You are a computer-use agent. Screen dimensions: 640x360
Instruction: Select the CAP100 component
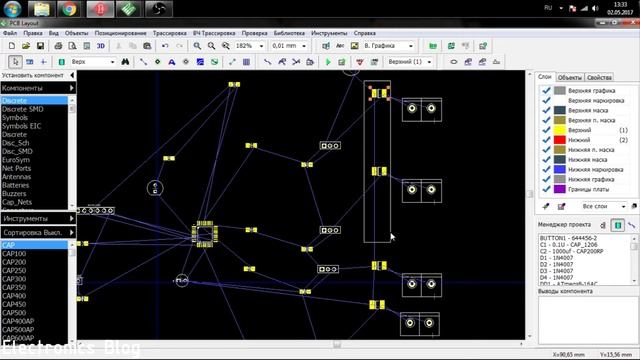(x=14, y=253)
